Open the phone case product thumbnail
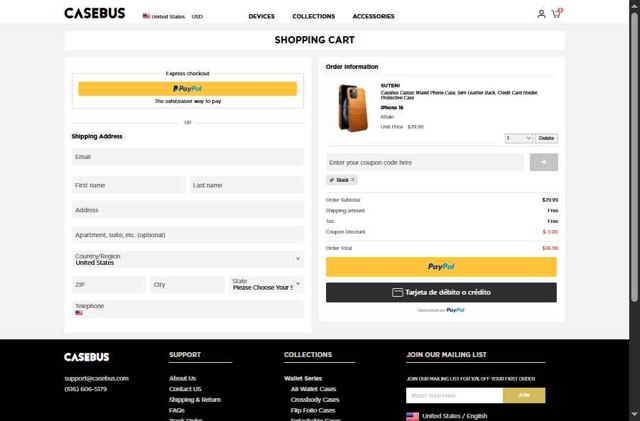 point(353,107)
